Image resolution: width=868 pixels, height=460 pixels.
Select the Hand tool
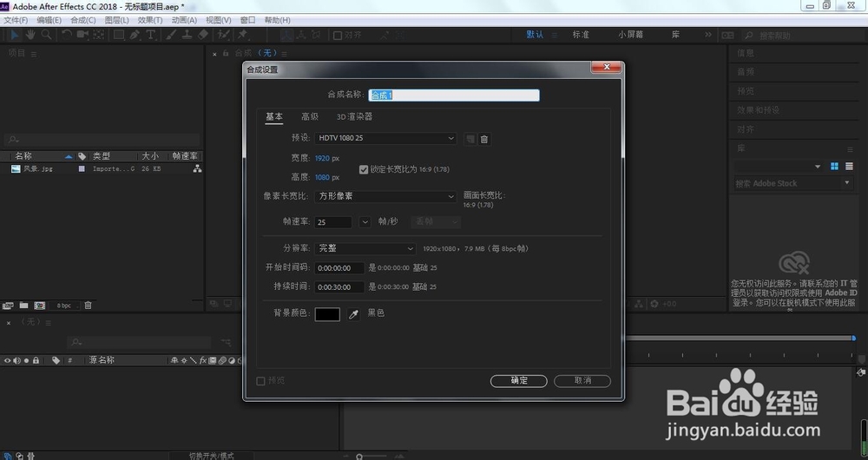tap(30, 35)
